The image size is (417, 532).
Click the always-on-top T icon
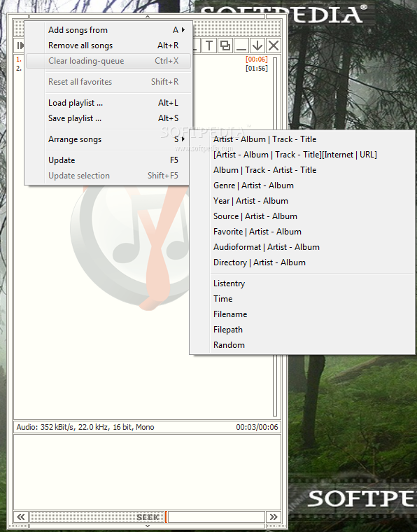coord(209,45)
